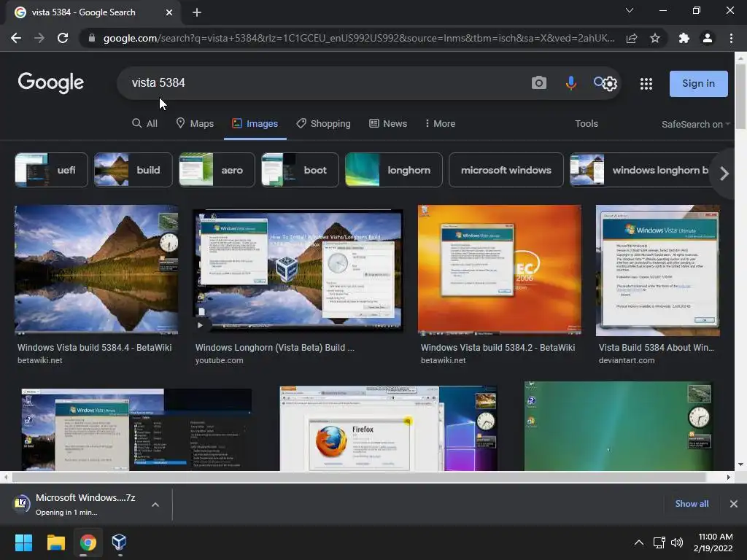Bookmark this page with the star icon
747x560 pixels.
tap(655, 38)
